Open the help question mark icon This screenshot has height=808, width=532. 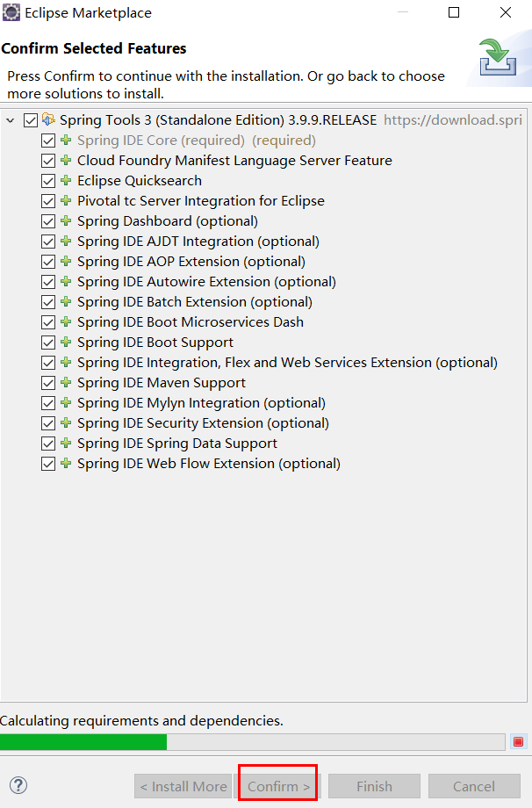coord(18,785)
